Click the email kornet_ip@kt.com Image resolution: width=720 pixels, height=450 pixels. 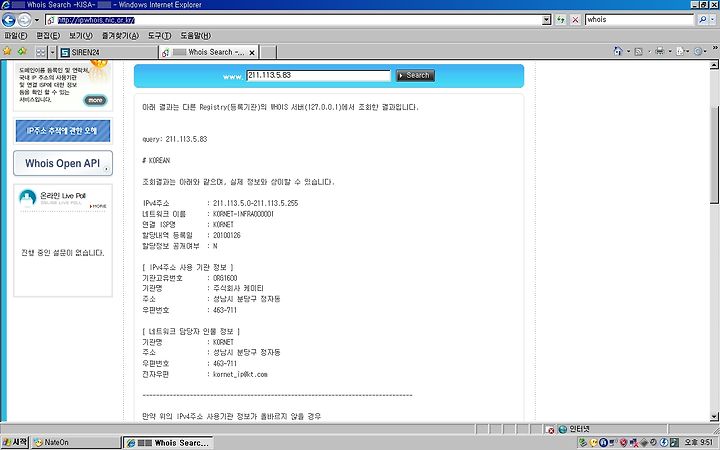(x=240, y=374)
